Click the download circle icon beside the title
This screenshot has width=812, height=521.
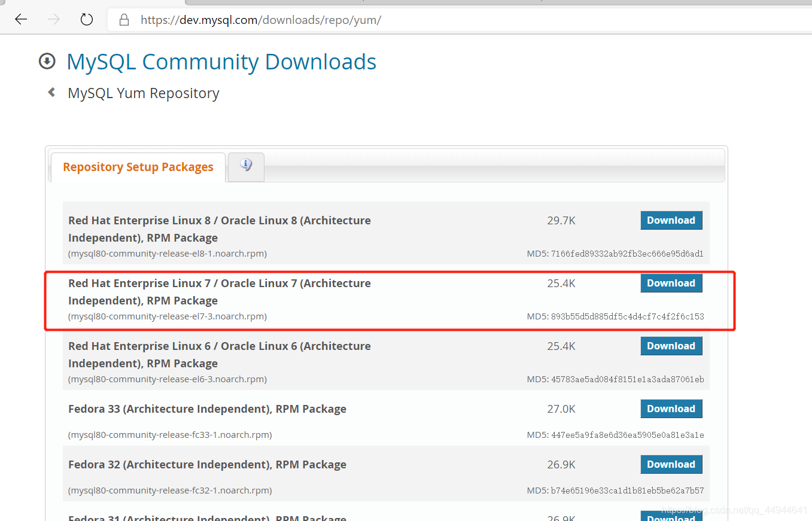point(47,61)
